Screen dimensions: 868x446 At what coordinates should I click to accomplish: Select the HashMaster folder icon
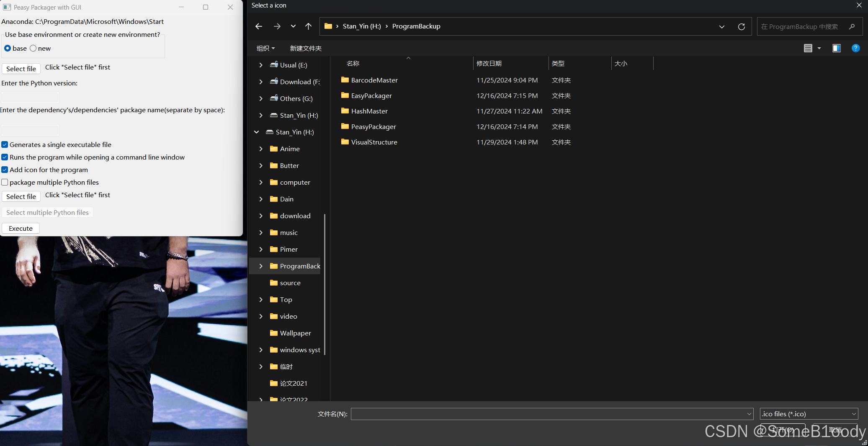(345, 111)
